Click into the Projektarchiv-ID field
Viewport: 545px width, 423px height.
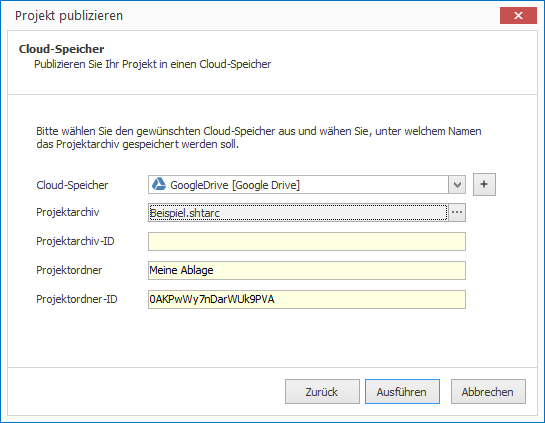(x=307, y=242)
